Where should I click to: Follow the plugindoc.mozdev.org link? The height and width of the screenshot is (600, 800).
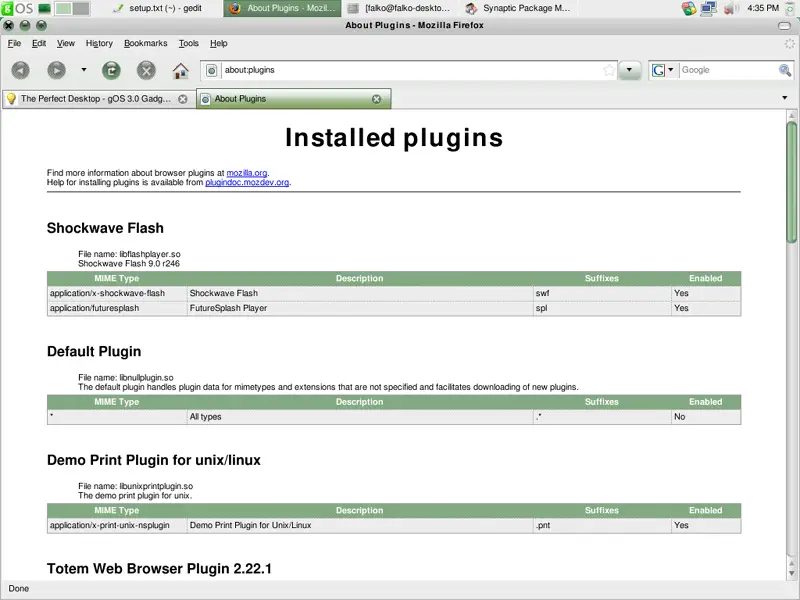tap(247, 182)
